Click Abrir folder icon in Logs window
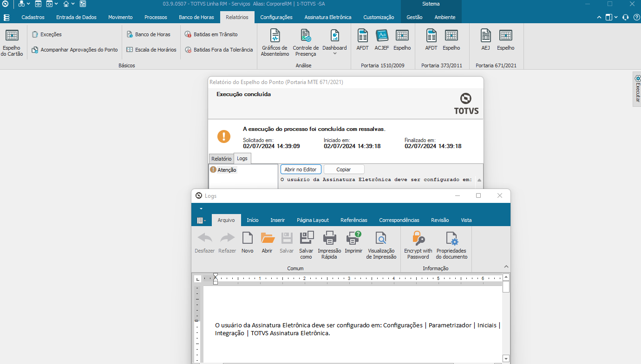The height and width of the screenshot is (364, 641). point(267,243)
